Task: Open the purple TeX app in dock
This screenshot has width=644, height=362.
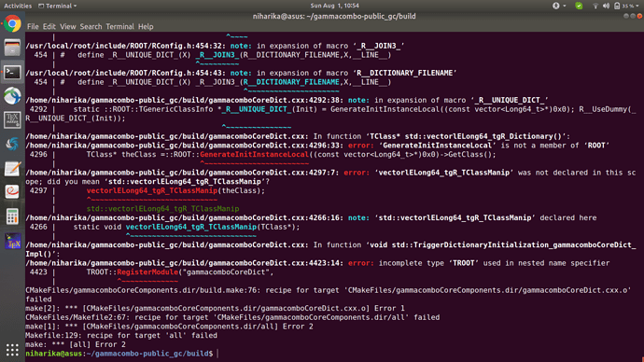Action: pyautogui.click(x=12, y=241)
